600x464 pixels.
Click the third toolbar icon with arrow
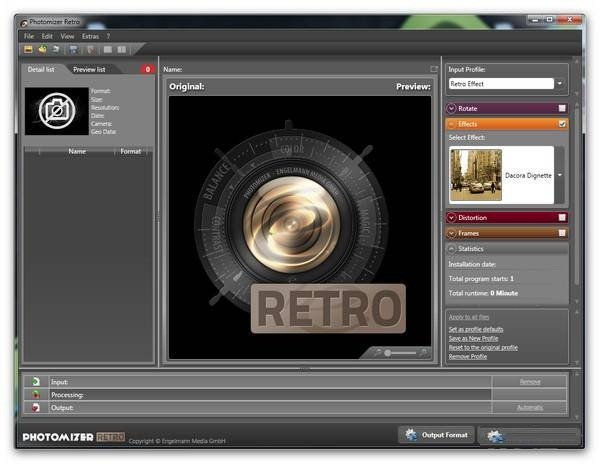pos(56,49)
